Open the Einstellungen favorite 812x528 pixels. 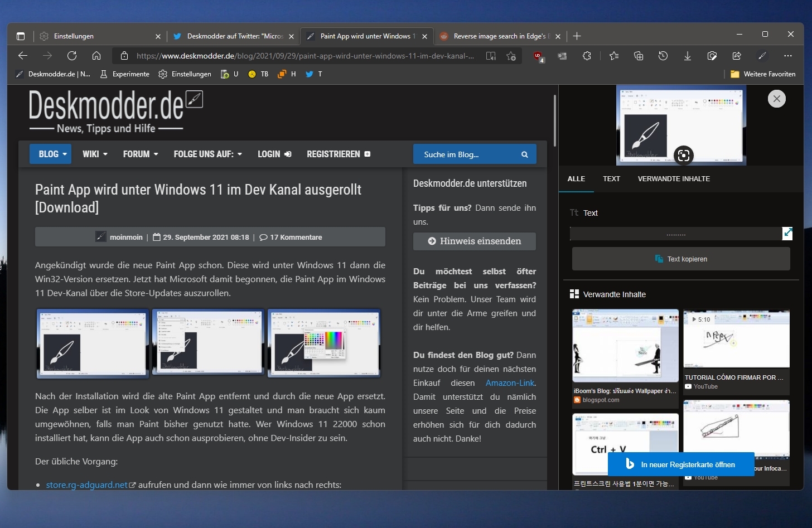(x=185, y=74)
